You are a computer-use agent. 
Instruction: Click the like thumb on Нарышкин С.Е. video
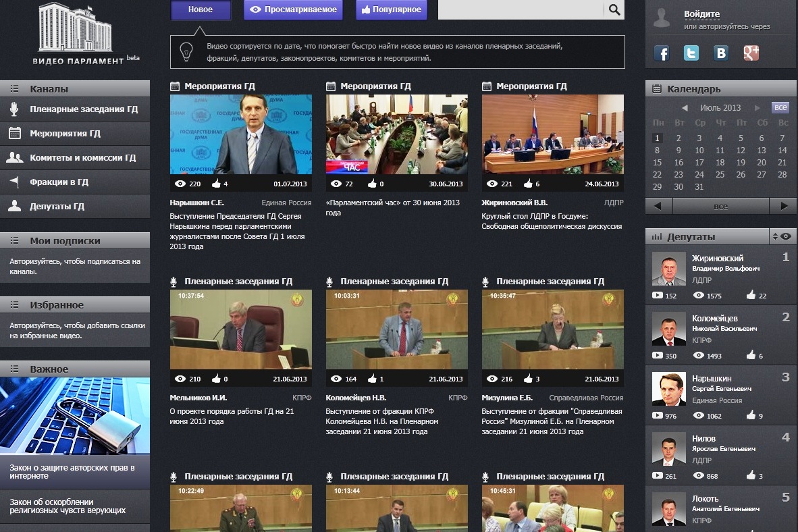(216, 183)
